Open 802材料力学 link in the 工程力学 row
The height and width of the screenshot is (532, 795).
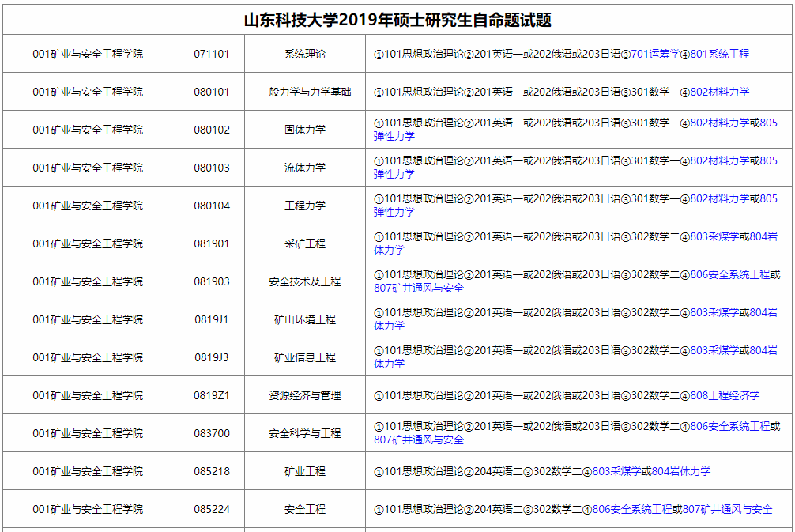click(x=719, y=198)
